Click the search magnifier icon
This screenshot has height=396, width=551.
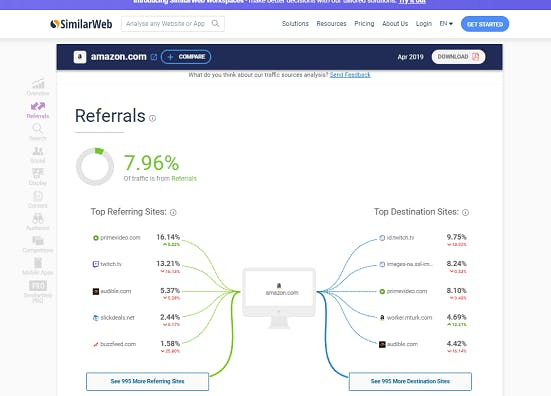[x=215, y=24]
